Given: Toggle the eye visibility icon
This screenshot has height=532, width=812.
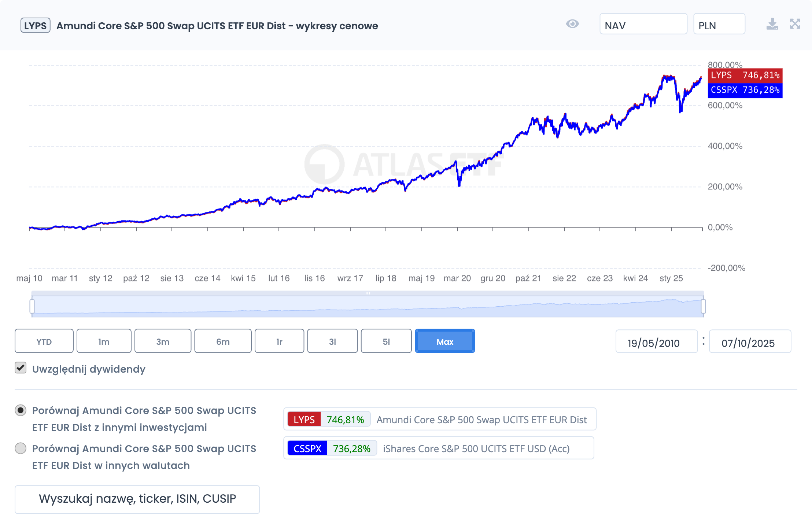Looking at the screenshot, I should click(x=572, y=24).
